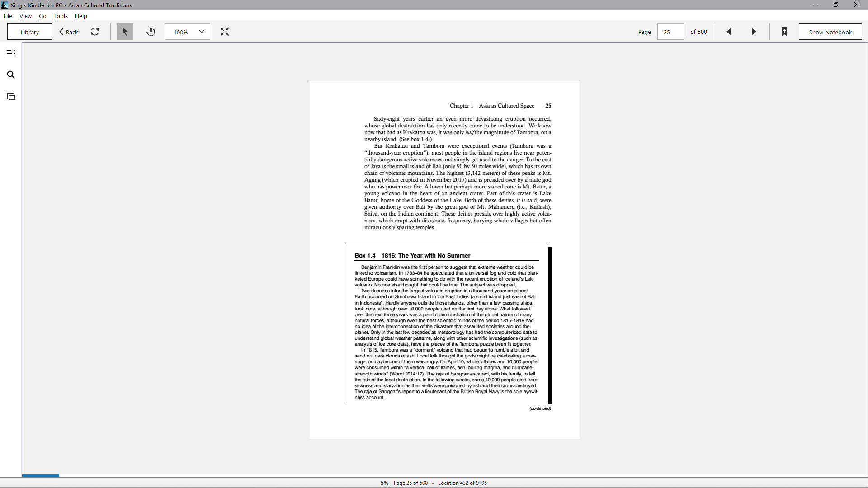This screenshot has height=488, width=868.
Task: Click Show Notebook button
Action: (830, 32)
